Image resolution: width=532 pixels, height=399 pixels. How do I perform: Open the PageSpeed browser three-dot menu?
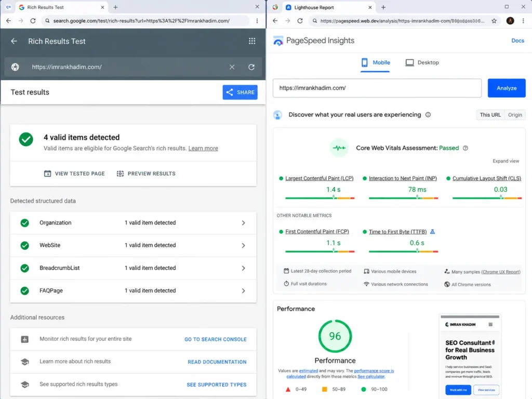[523, 21]
